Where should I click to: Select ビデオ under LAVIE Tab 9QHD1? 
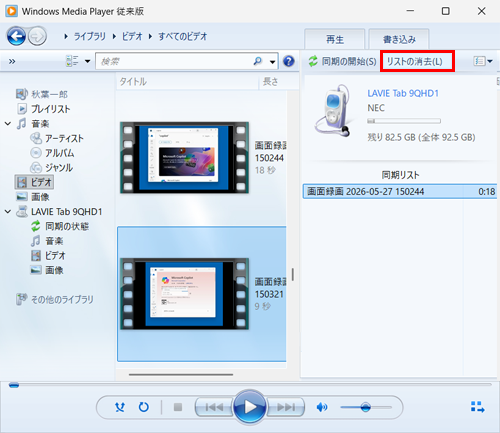point(48,256)
